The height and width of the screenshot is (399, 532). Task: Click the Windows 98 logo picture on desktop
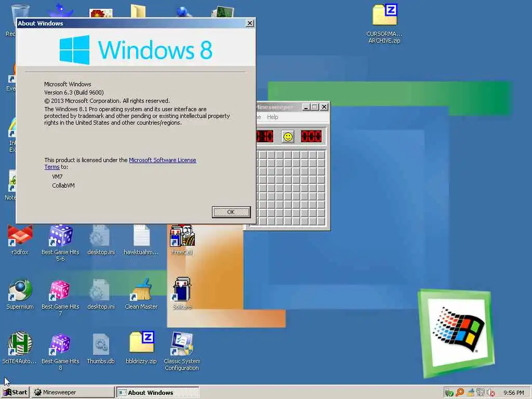pyautogui.click(x=456, y=333)
